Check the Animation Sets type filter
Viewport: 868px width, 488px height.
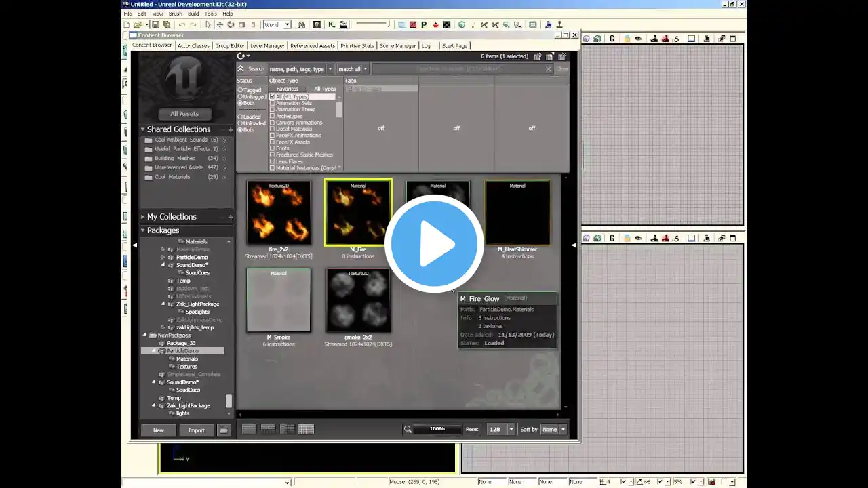pyautogui.click(x=273, y=103)
